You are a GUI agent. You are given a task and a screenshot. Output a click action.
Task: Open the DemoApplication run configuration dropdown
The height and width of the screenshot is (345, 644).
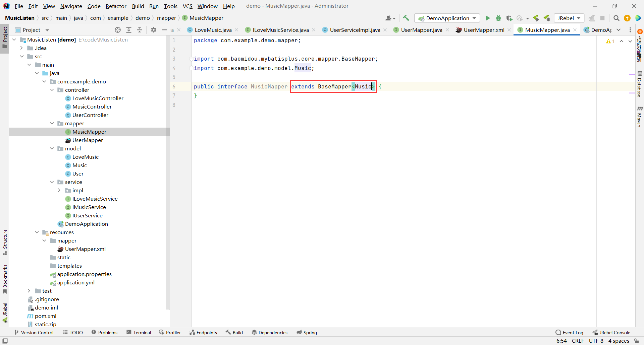(x=447, y=18)
